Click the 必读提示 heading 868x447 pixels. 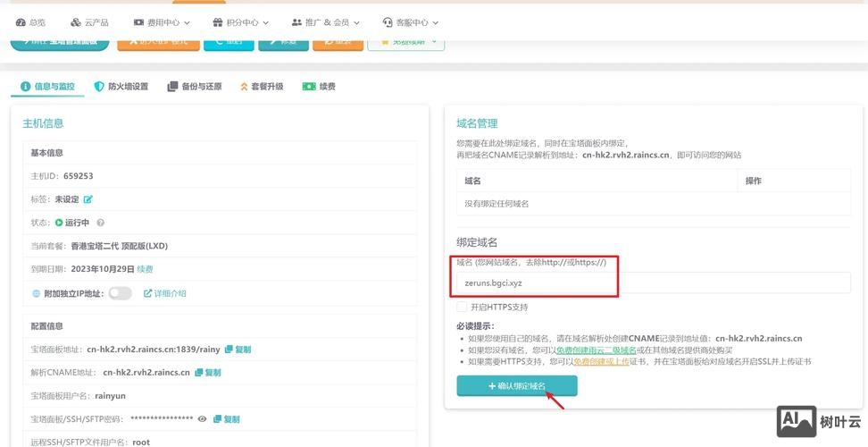coord(475,326)
